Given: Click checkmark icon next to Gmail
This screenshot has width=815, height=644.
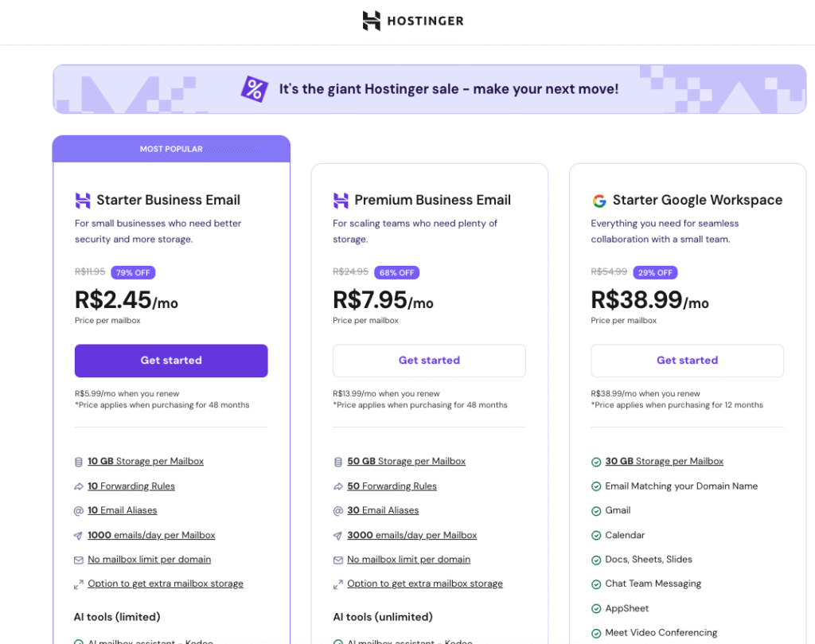Looking at the screenshot, I should 596,511.
